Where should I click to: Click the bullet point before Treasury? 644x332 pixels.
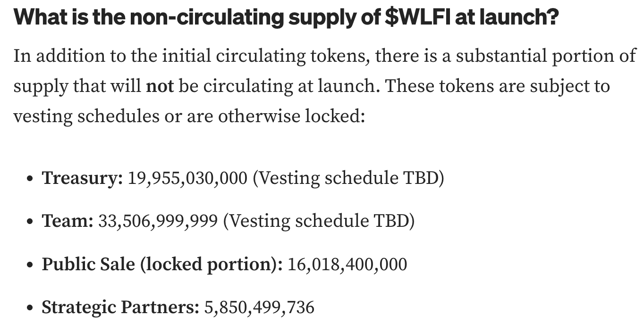tap(30, 180)
